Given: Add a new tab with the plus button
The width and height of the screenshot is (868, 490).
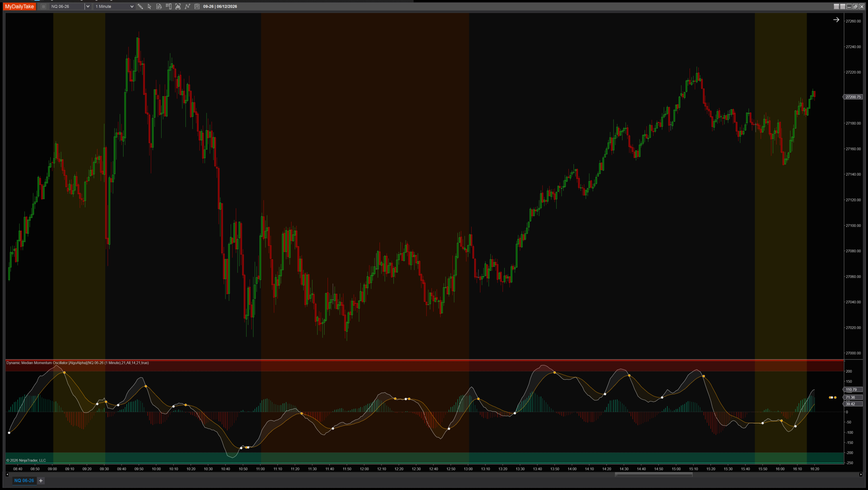Looking at the screenshot, I should [x=41, y=481].
